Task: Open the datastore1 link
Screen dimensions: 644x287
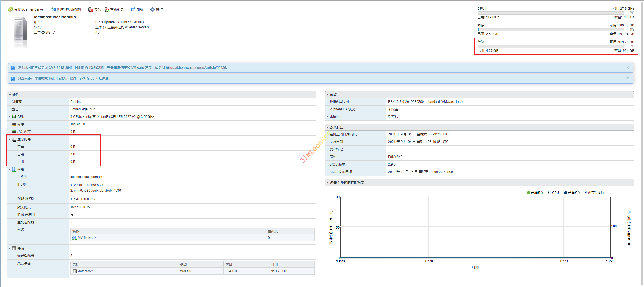Action: pos(86,271)
